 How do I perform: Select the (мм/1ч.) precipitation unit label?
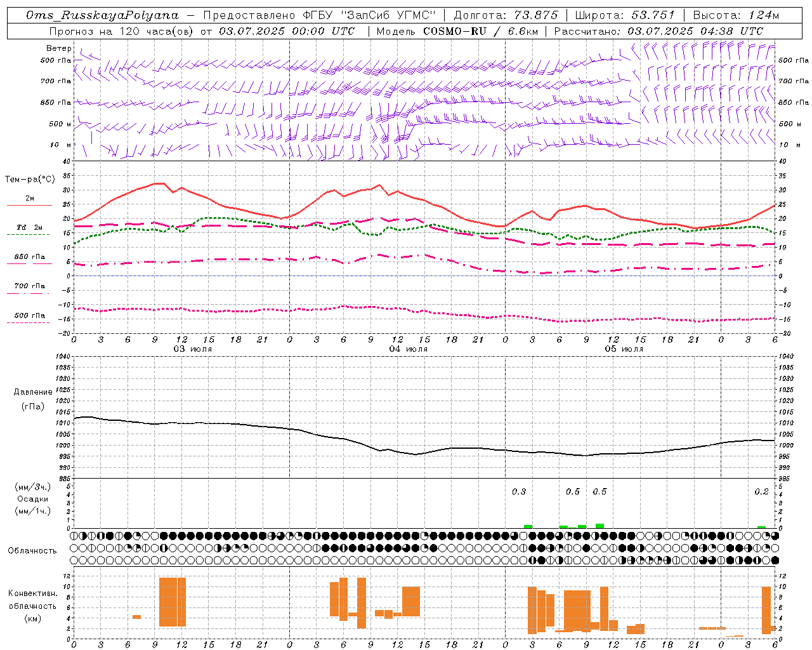point(33,511)
